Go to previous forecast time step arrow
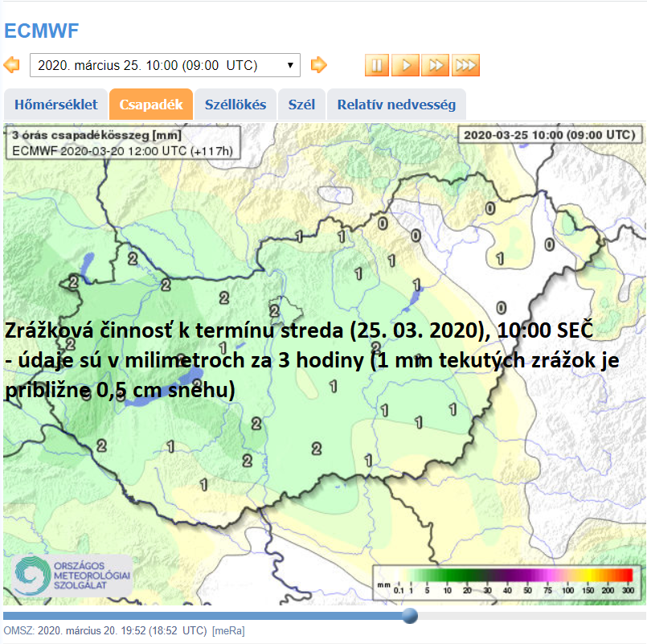 point(11,65)
